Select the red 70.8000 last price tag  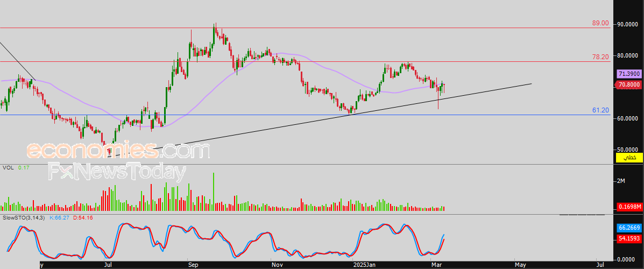click(x=628, y=85)
